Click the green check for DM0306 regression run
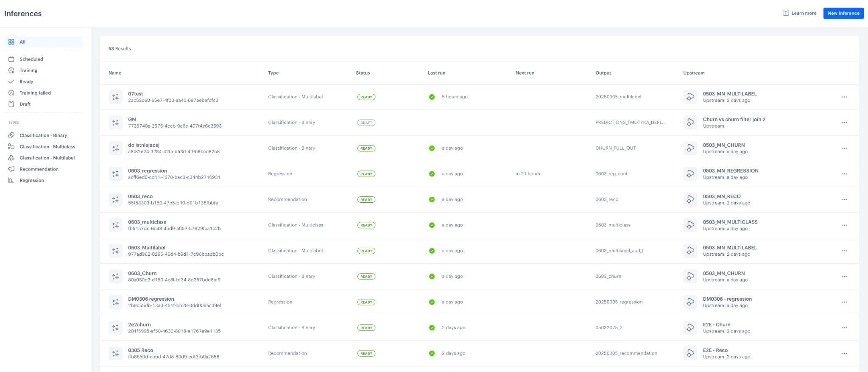This screenshot has width=868, height=372. point(432,302)
